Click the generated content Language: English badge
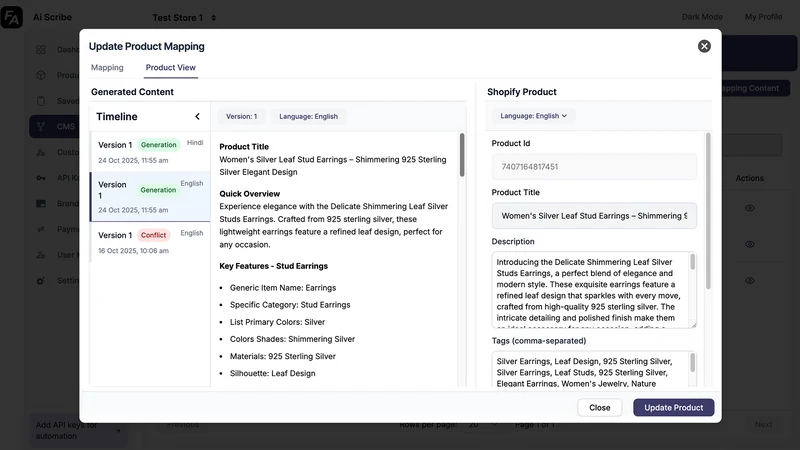Screen dimensions: 800x450 [308, 116]
